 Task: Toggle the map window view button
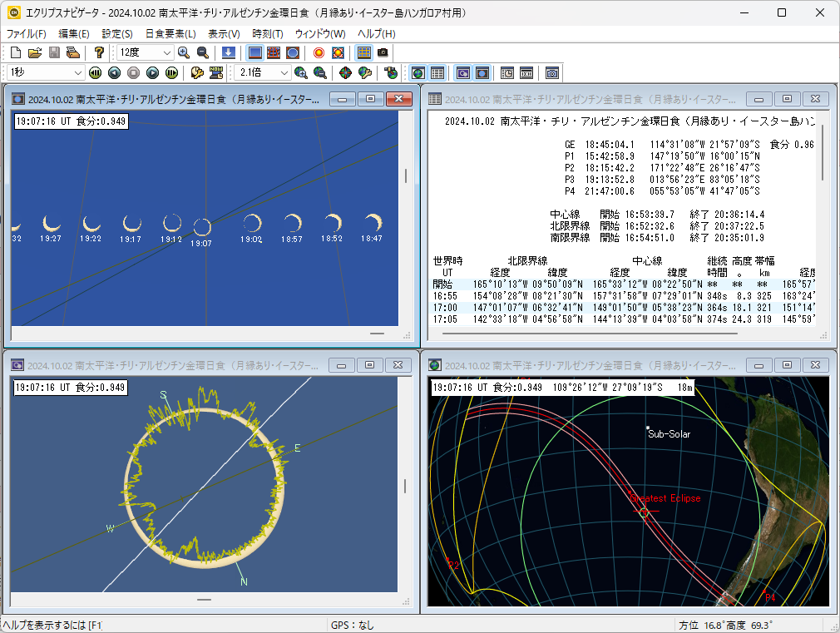point(418,73)
